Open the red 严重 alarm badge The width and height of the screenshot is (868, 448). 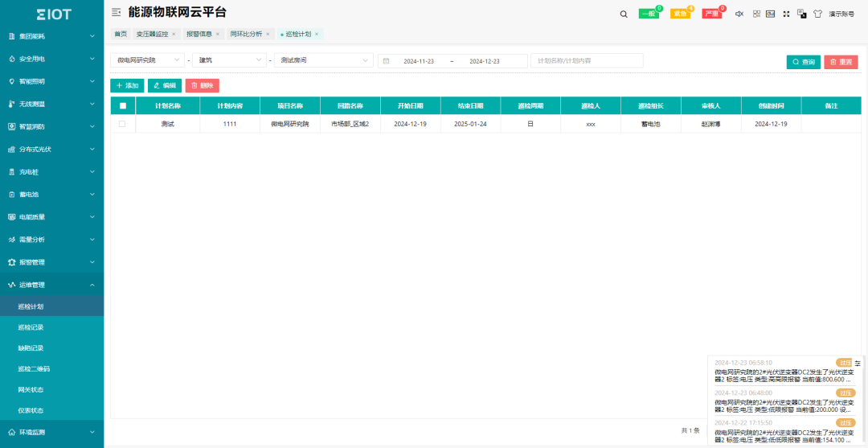click(x=711, y=14)
